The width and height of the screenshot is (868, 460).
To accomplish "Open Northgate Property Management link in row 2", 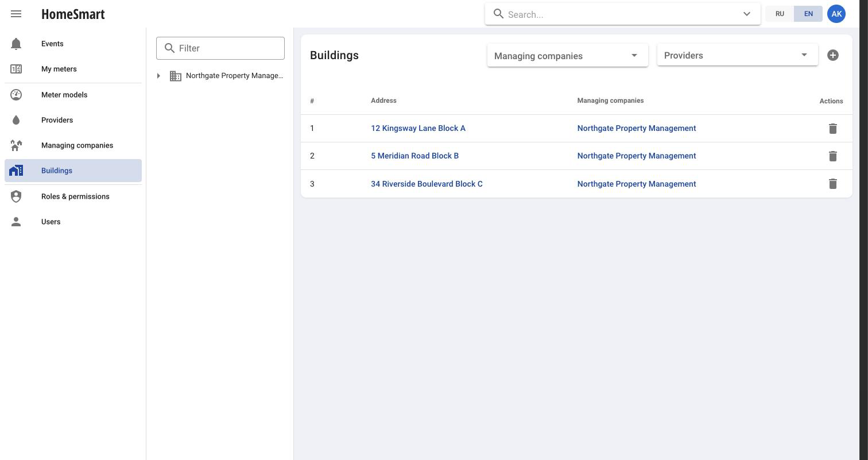I will [637, 156].
